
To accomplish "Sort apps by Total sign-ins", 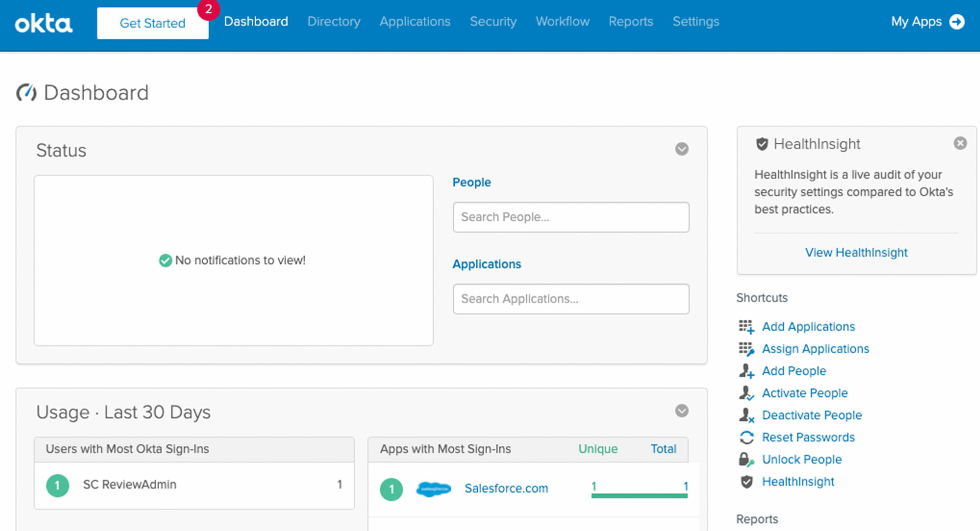I will click(x=663, y=449).
